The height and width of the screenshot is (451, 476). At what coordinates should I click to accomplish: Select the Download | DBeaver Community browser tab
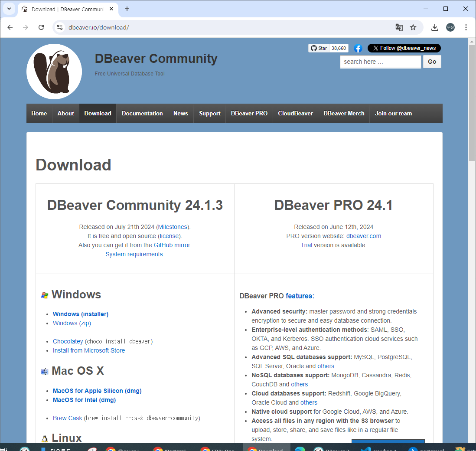67,9
